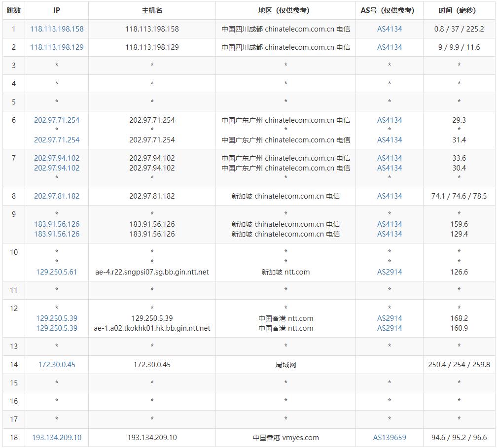Click the 新加坡 ntt.com region cell
The image size is (497, 448).
[x=285, y=272]
